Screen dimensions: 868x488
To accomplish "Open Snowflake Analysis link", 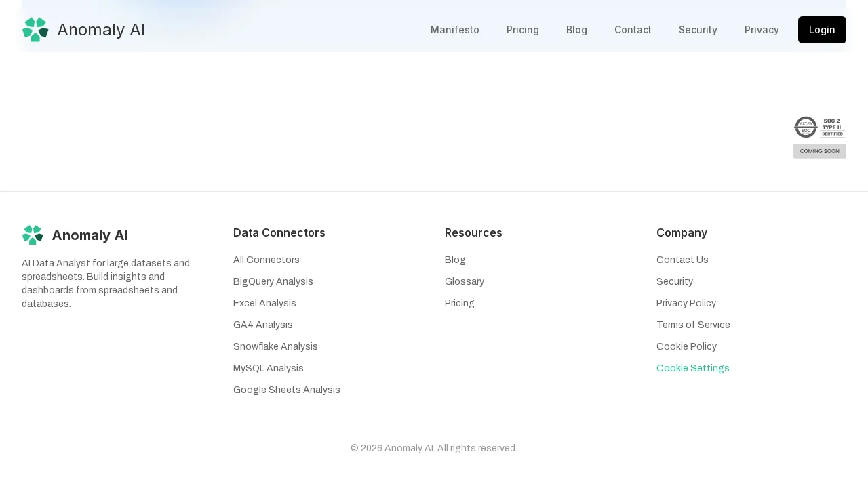I will point(275,346).
